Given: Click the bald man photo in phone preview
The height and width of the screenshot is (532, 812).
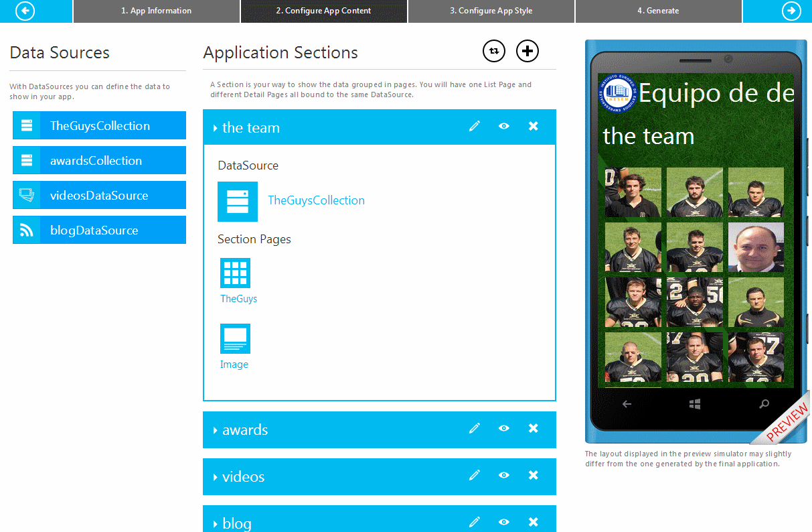Looking at the screenshot, I should click(755, 247).
